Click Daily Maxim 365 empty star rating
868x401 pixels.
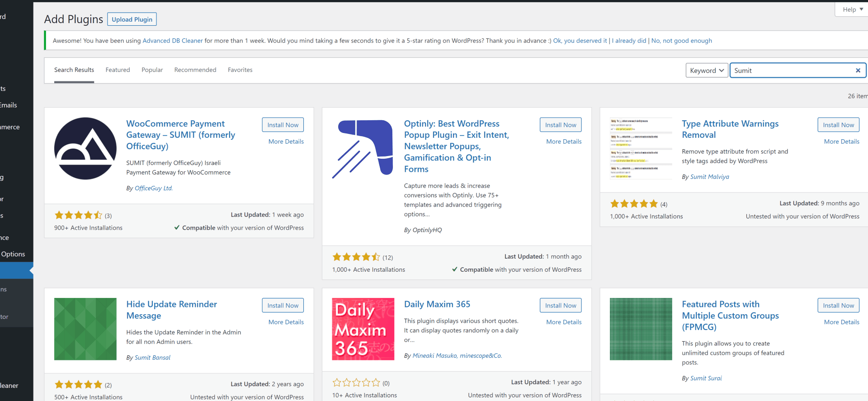coord(356,383)
